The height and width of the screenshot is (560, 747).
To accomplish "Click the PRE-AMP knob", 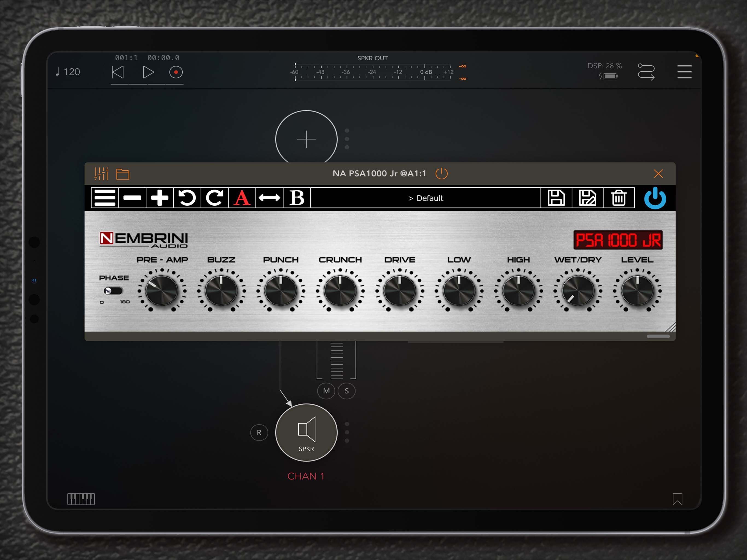I will click(162, 290).
